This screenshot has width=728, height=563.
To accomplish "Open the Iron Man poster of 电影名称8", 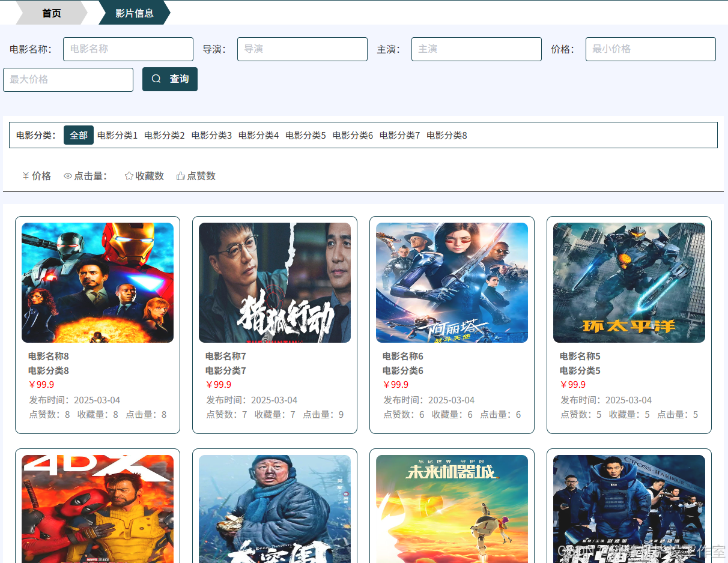I will click(97, 283).
